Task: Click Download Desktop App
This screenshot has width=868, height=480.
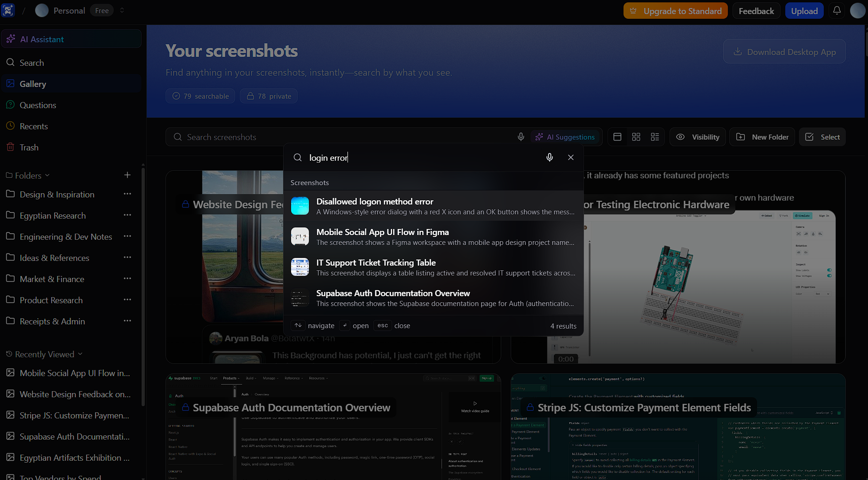Action: [x=784, y=51]
